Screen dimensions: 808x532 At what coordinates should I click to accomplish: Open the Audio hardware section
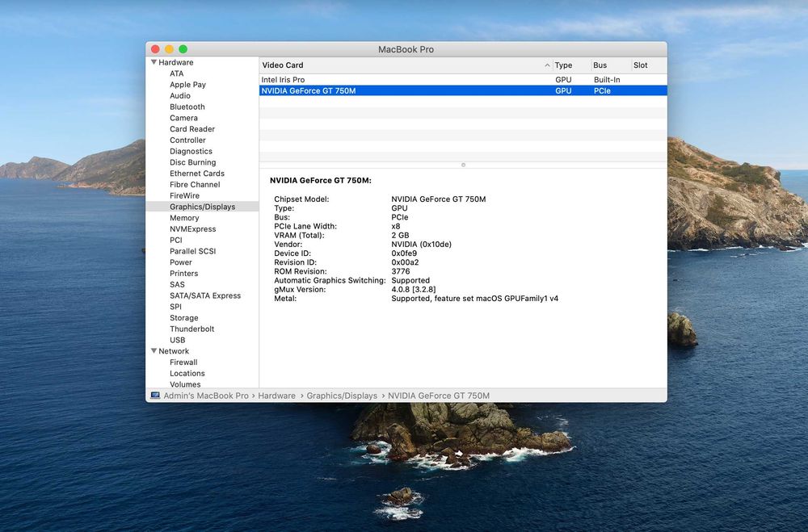[x=180, y=96]
